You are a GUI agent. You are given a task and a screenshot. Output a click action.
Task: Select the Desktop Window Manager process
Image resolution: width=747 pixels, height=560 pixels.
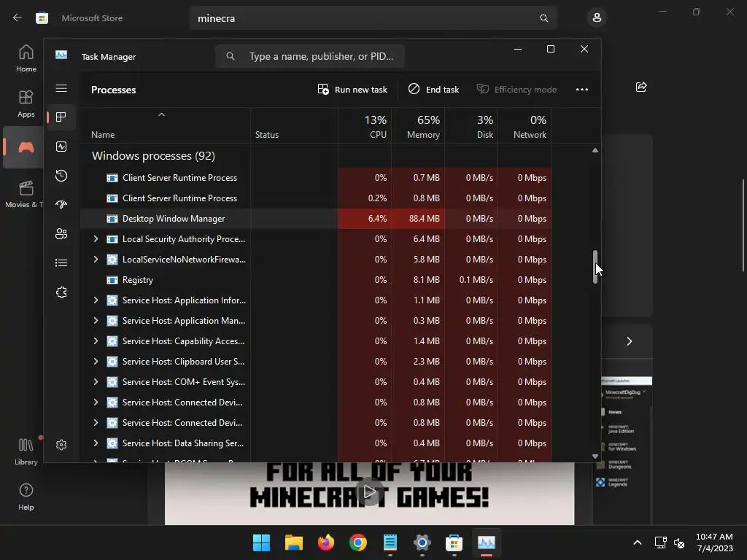pyautogui.click(x=316, y=219)
